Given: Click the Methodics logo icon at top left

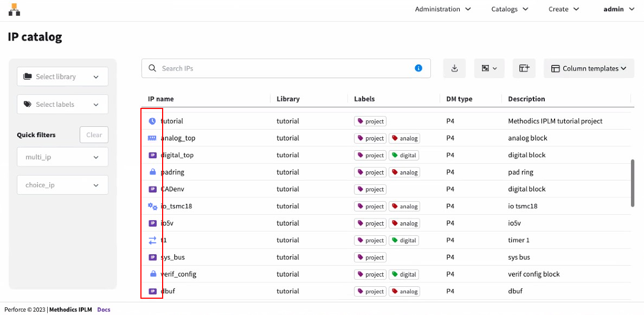Looking at the screenshot, I should [x=14, y=9].
